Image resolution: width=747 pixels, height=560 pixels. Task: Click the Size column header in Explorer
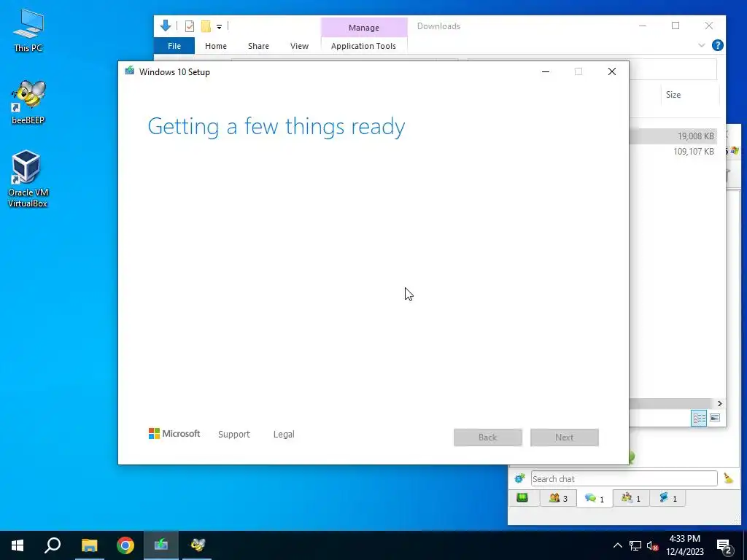[689, 95]
